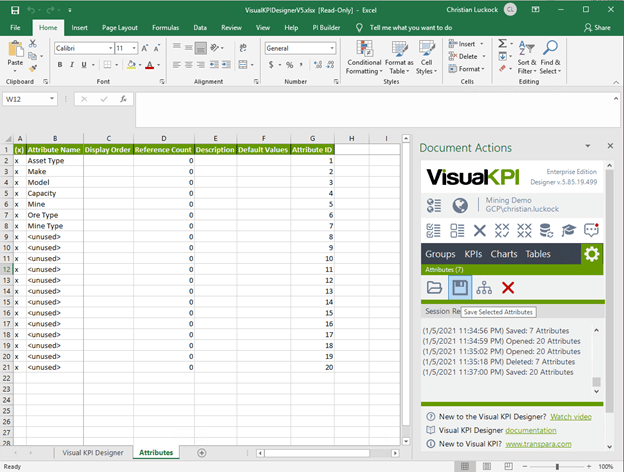This screenshot has height=472, width=624.
Task: Switch to the Insert ribbon tab
Action: point(80,27)
